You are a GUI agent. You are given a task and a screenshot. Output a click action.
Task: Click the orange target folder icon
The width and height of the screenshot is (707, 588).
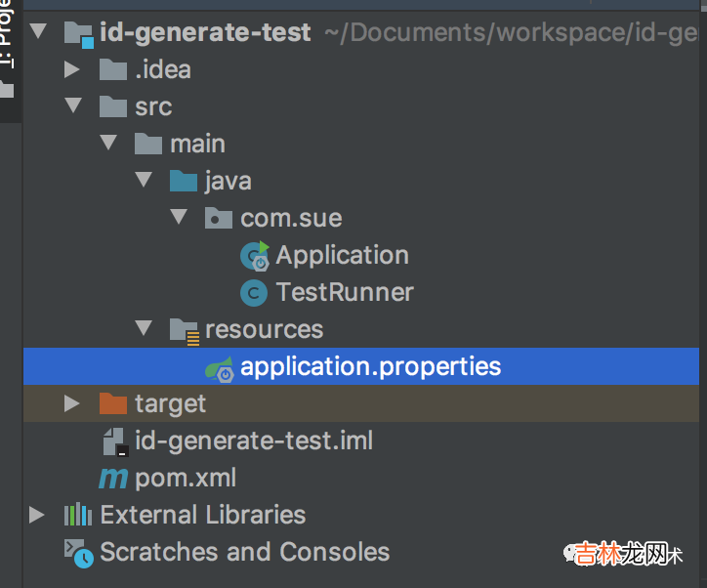(113, 403)
